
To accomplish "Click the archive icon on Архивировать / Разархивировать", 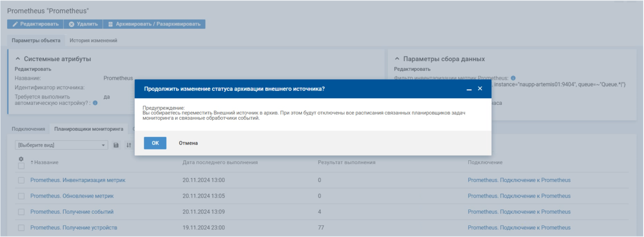I will [x=110, y=24].
